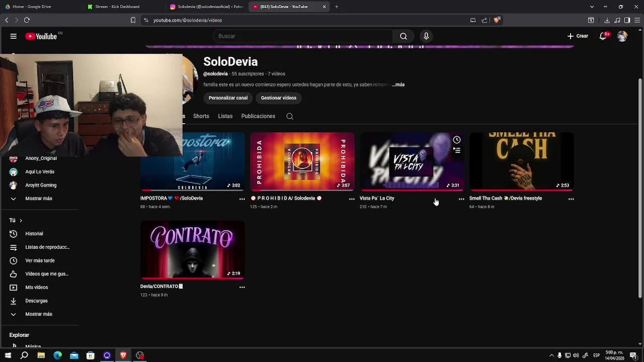Click the @solodevia handle
Viewport: 644px width, 362px height.
point(215,74)
